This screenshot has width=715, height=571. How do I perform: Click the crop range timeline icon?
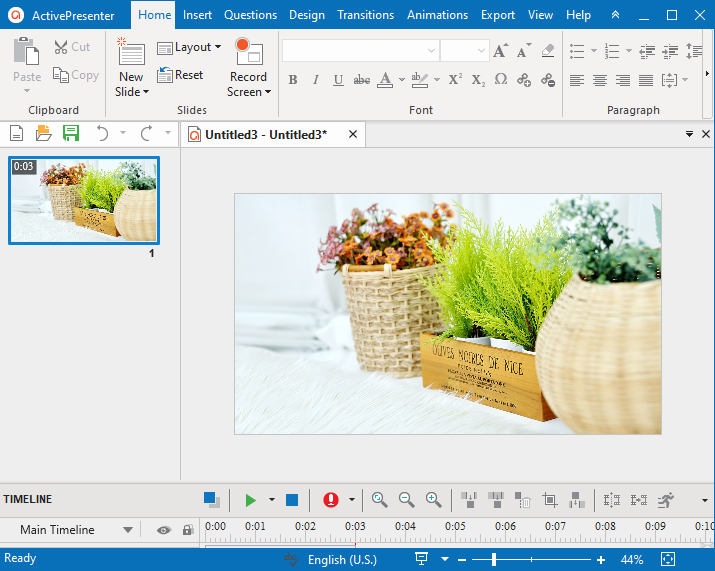(549, 500)
